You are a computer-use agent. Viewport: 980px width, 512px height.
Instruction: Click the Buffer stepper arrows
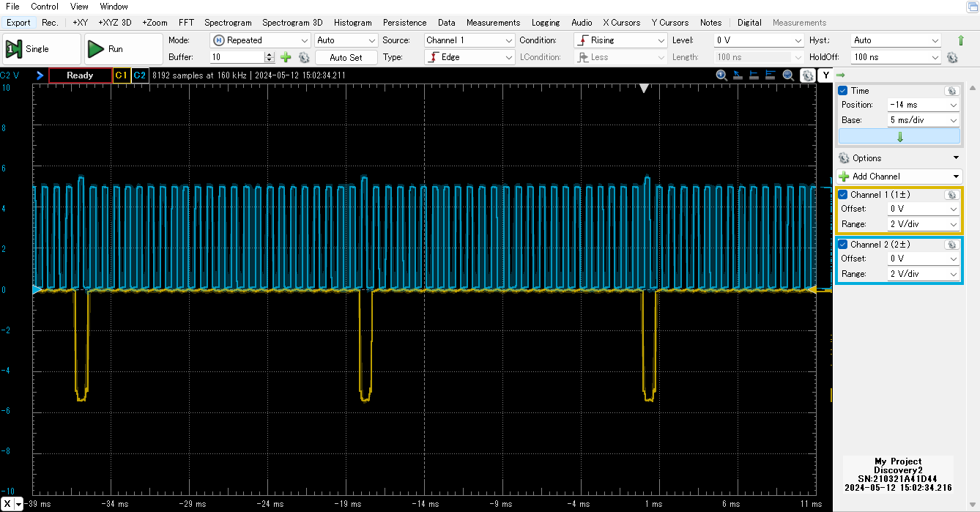click(270, 57)
